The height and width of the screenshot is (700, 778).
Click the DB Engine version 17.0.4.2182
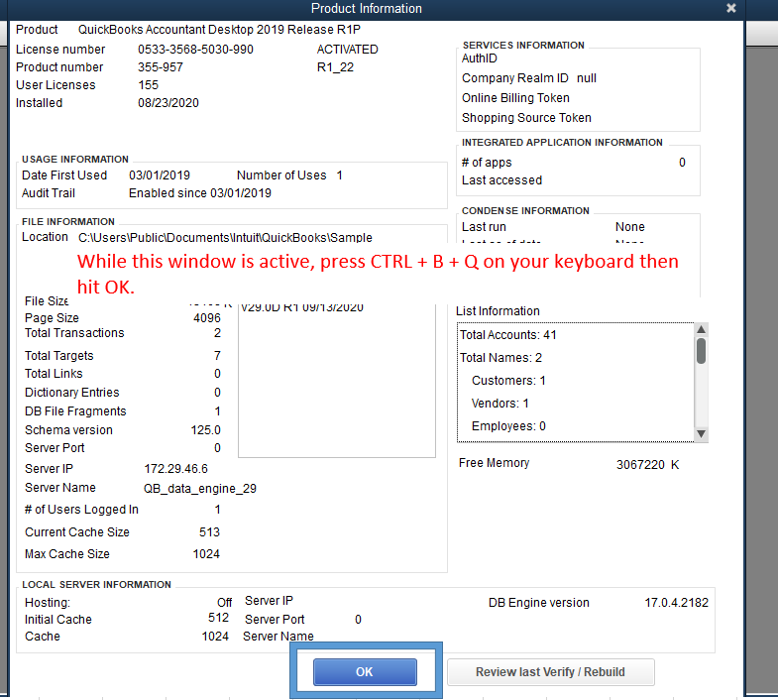(676, 603)
